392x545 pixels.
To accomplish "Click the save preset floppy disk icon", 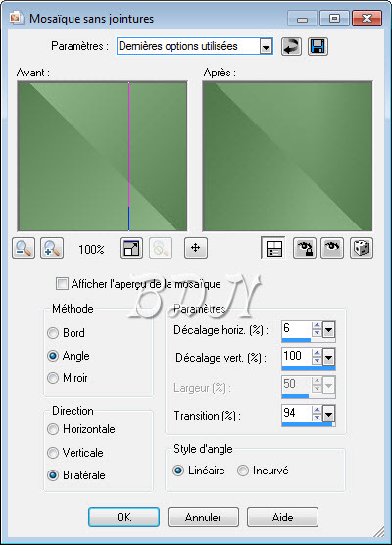I will click(x=318, y=47).
